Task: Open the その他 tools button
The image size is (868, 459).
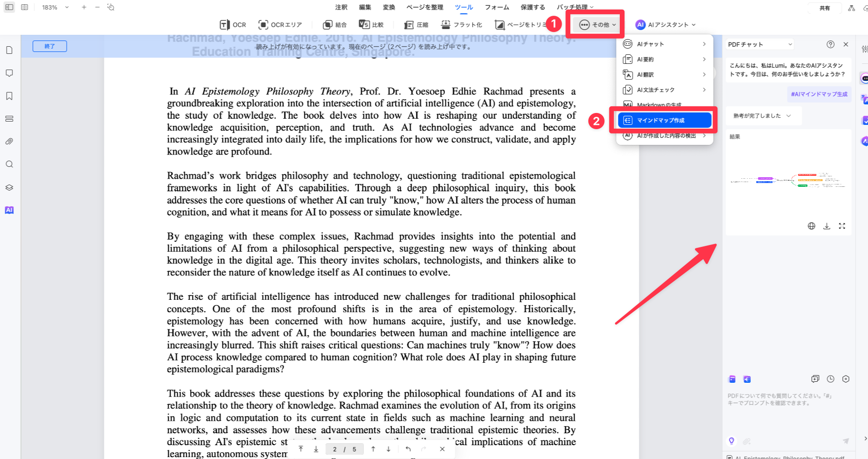Action: click(x=597, y=25)
